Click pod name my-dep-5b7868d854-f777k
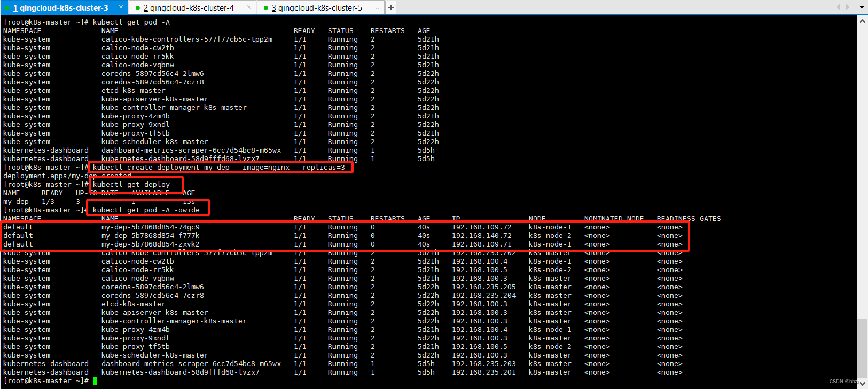 [x=151, y=235]
